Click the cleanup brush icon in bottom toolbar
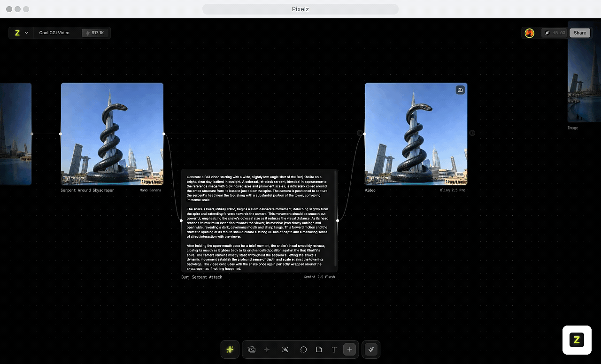 [x=371, y=349]
